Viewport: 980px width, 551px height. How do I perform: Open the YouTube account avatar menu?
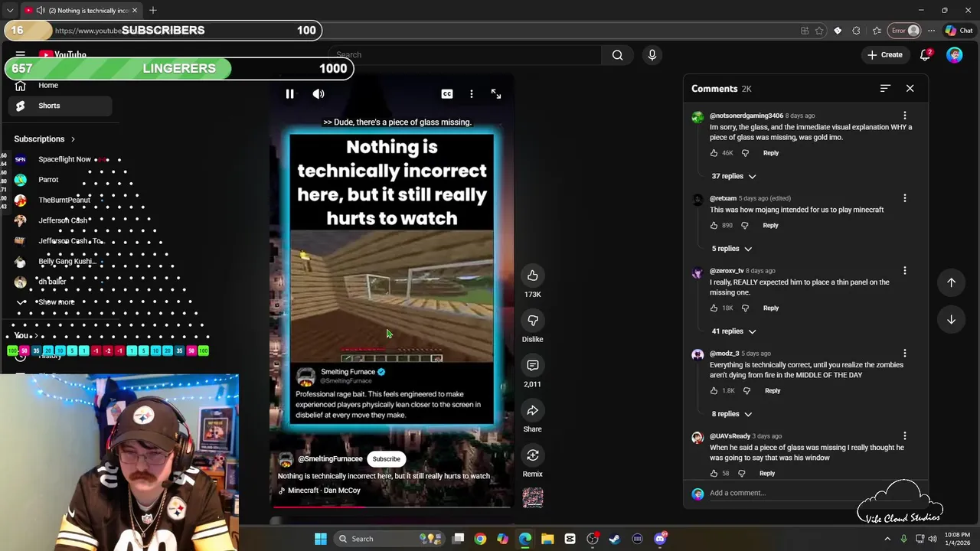[954, 55]
